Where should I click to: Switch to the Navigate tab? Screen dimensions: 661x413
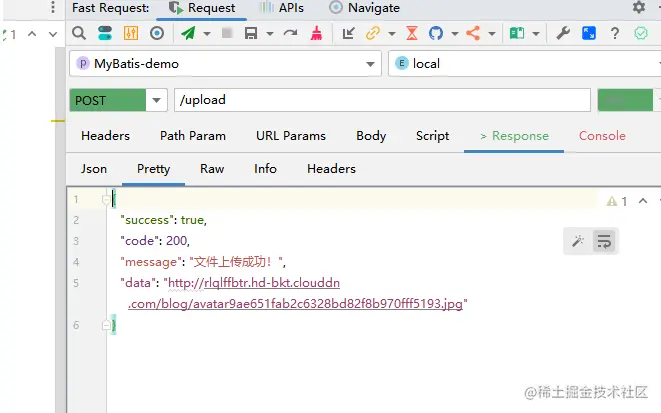point(364,8)
